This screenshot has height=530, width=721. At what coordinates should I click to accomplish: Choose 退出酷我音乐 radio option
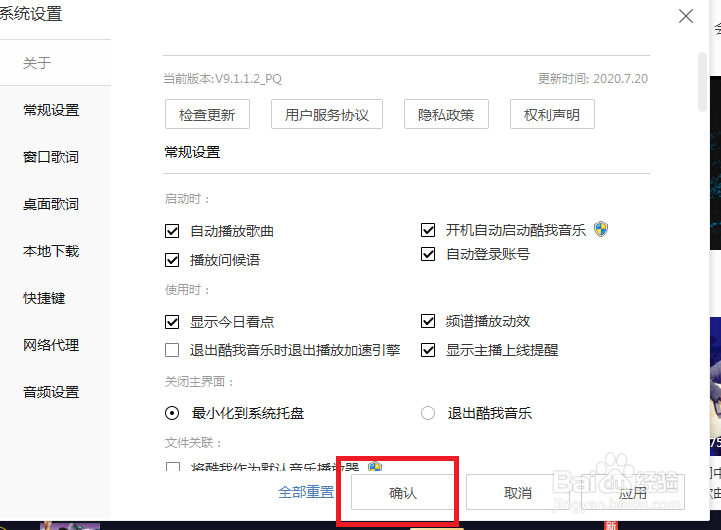point(428,413)
